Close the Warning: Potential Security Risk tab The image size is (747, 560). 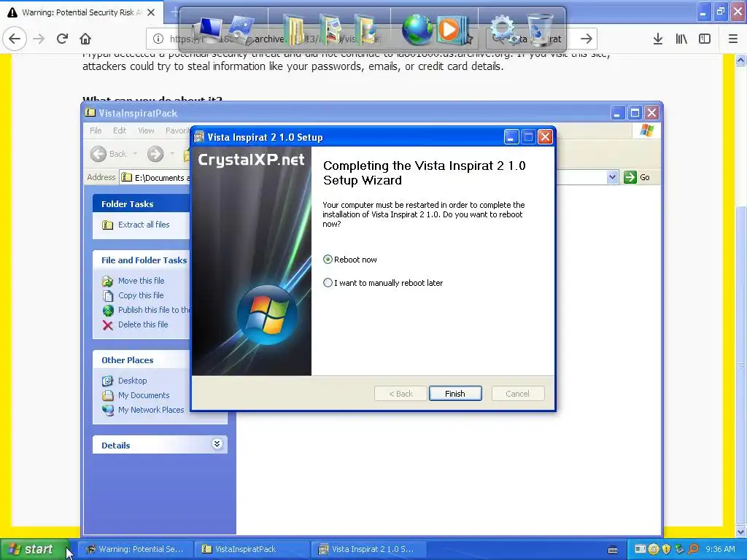click(151, 12)
